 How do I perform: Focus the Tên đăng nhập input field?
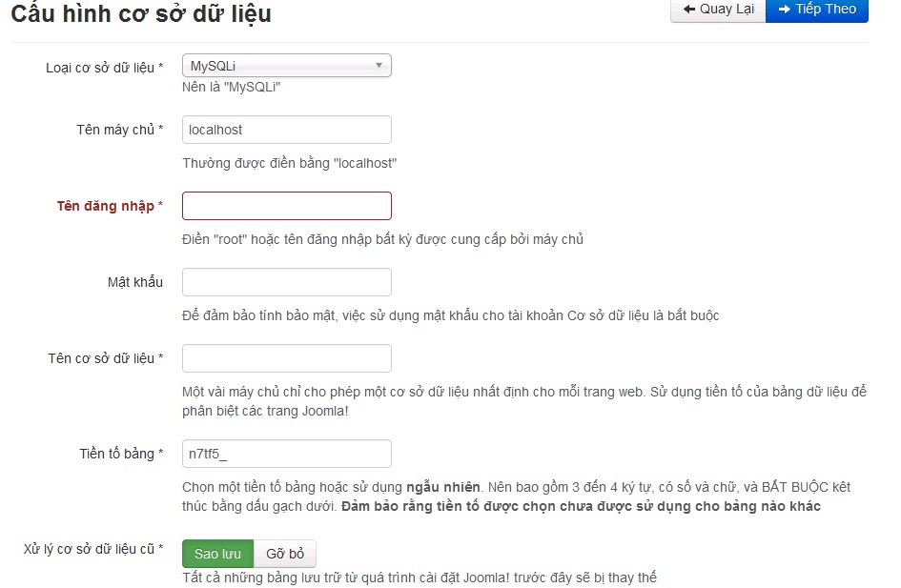[286, 205]
